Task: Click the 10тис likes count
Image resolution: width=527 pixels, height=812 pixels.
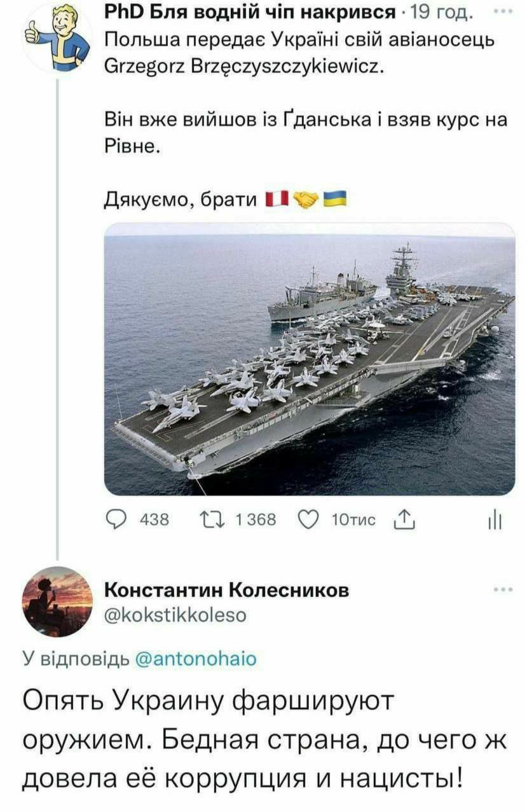Action: 353,520
